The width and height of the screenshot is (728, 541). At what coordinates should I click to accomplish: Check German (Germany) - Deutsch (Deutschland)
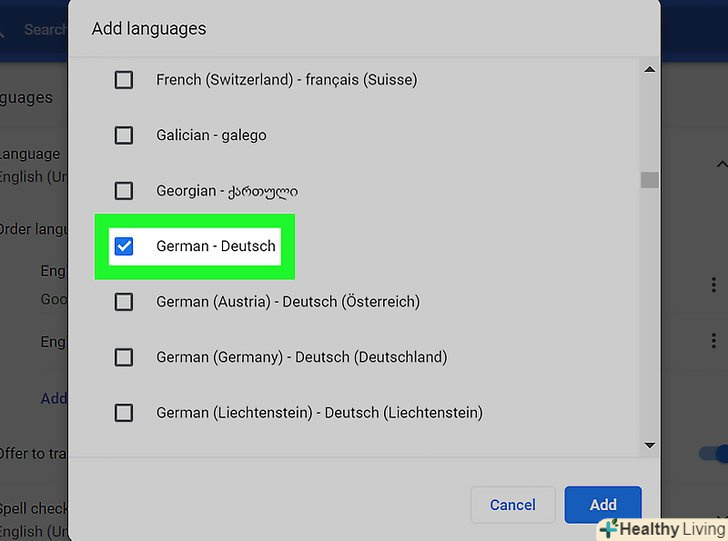click(124, 357)
